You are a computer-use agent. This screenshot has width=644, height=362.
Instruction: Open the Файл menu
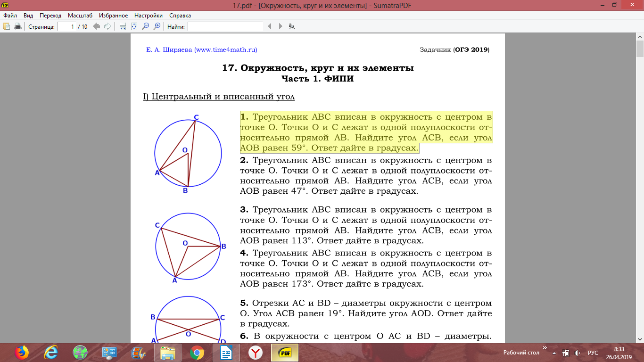(x=10, y=16)
